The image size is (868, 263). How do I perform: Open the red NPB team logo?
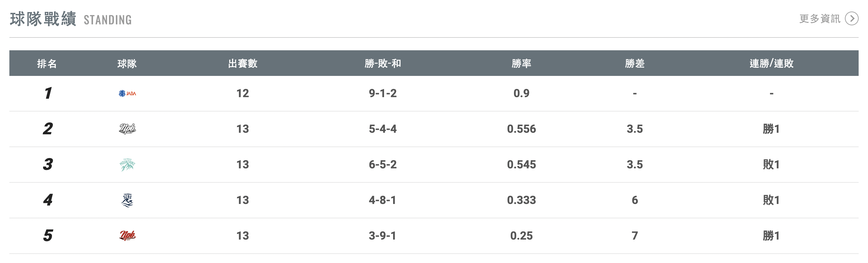point(127,236)
